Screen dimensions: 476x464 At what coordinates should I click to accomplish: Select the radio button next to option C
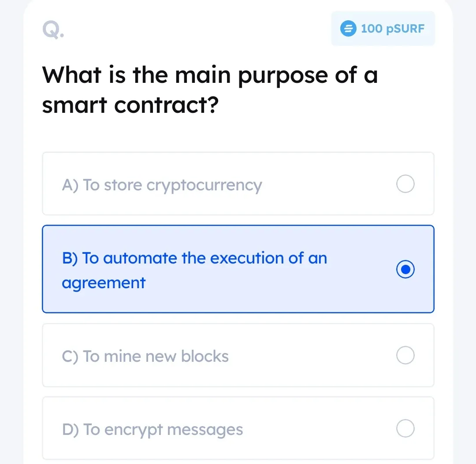pos(405,355)
